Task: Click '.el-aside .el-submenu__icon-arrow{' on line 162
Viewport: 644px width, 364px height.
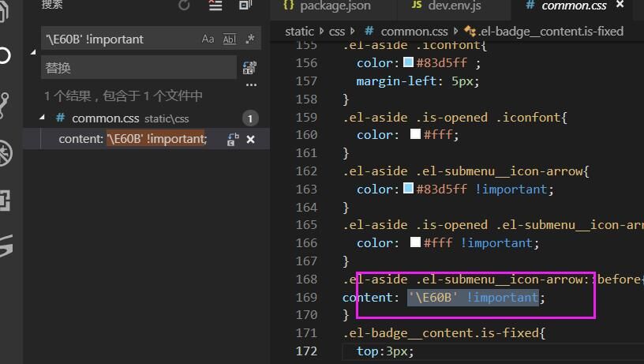Action: [x=466, y=171]
